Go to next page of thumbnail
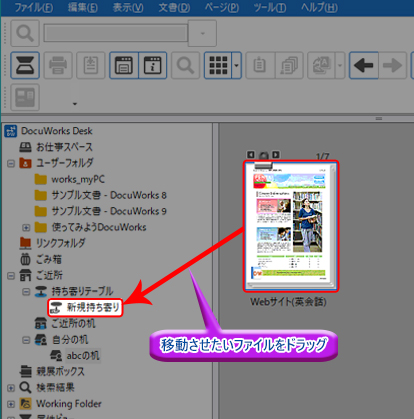 coord(276,155)
